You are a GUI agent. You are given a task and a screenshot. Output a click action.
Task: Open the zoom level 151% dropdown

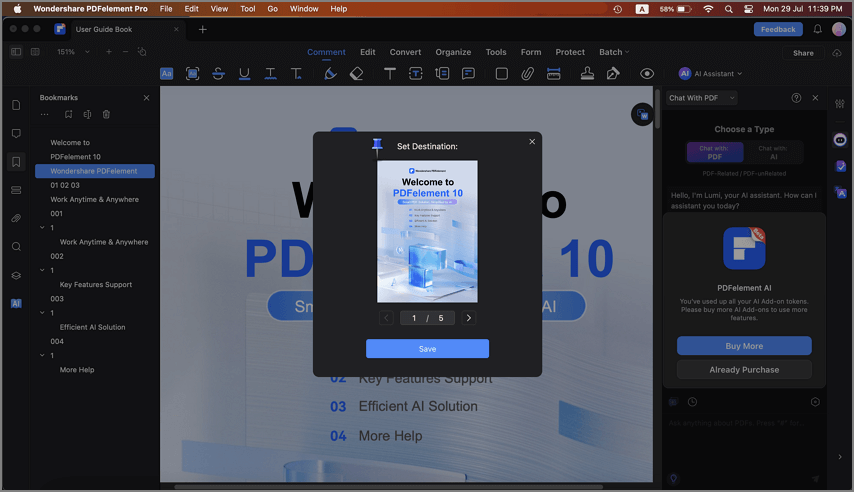[72, 52]
